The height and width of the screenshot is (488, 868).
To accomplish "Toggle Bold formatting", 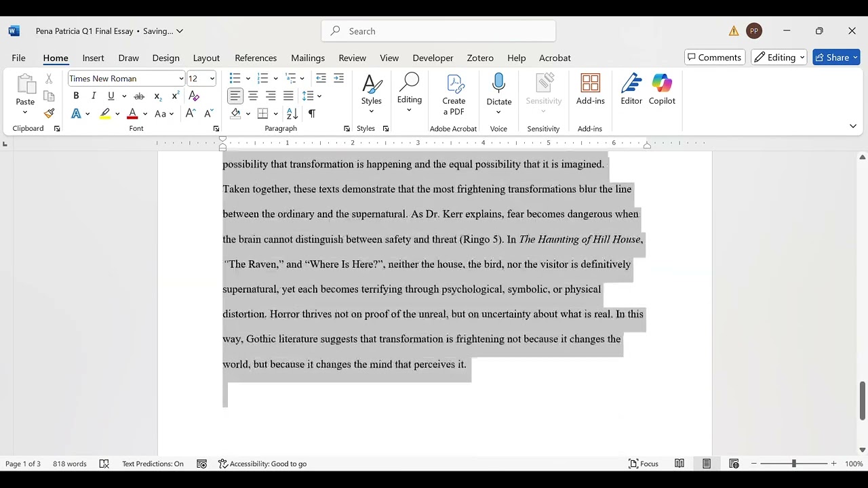I will point(76,96).
